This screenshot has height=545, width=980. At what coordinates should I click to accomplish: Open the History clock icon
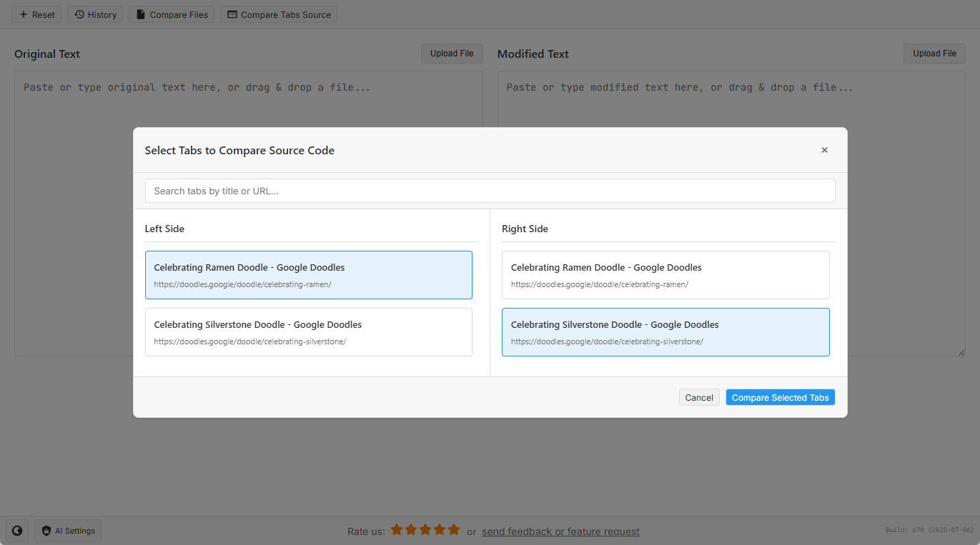click(79, 14)
